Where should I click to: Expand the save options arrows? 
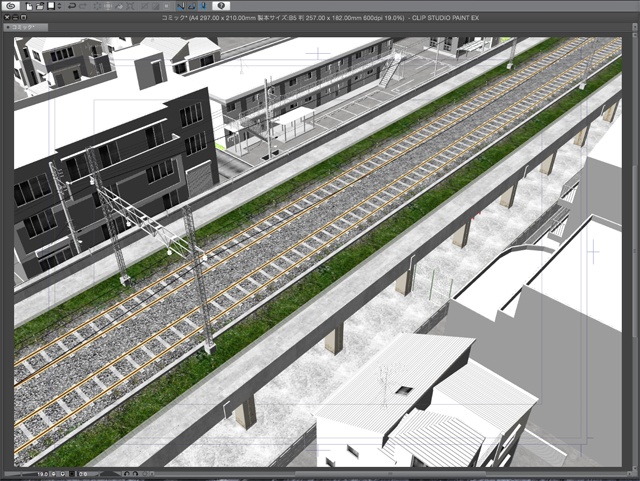pyautogui.click(x=59, y=6)
